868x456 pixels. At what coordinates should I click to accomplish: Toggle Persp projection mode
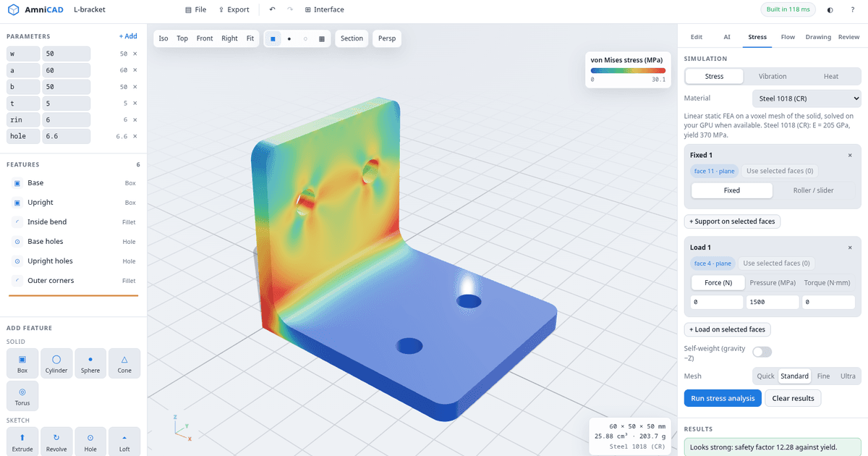click(x=387, y=38)
